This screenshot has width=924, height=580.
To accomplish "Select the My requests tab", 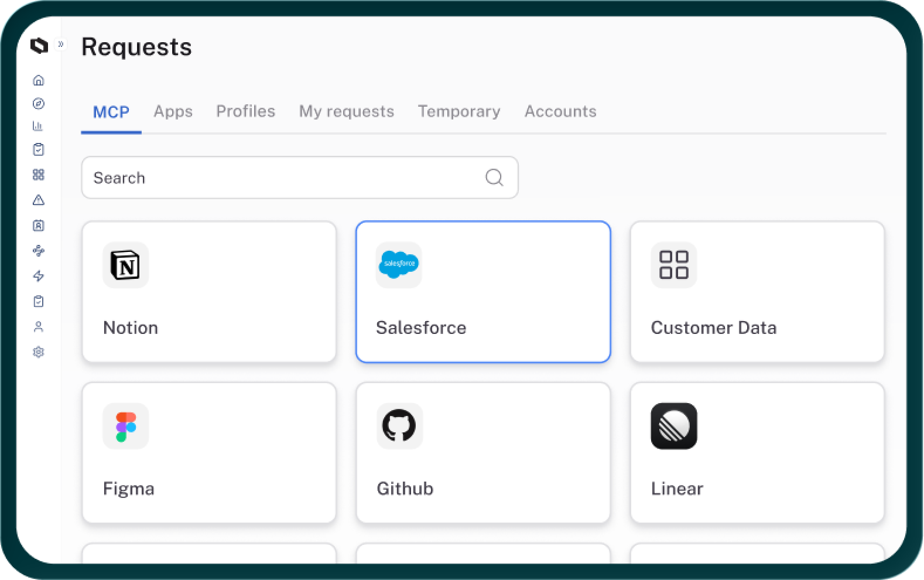I will [346, 111].
